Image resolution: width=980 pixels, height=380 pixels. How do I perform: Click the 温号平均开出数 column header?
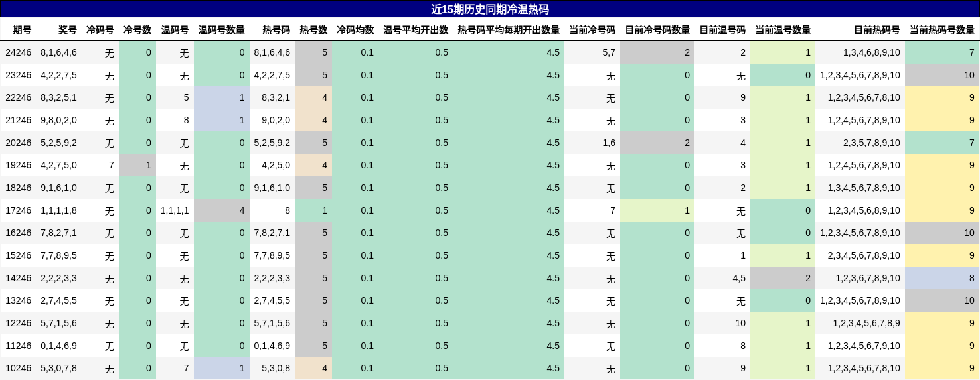pyautogui.click(x=416, y=30)
